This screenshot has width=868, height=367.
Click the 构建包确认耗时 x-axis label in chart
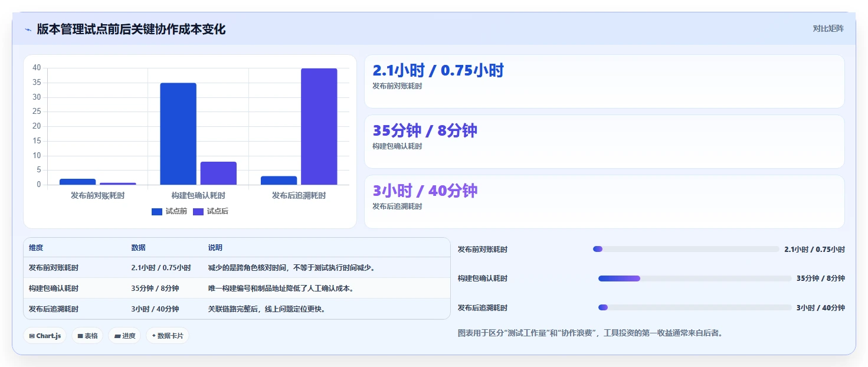click(x=198, y=195)
